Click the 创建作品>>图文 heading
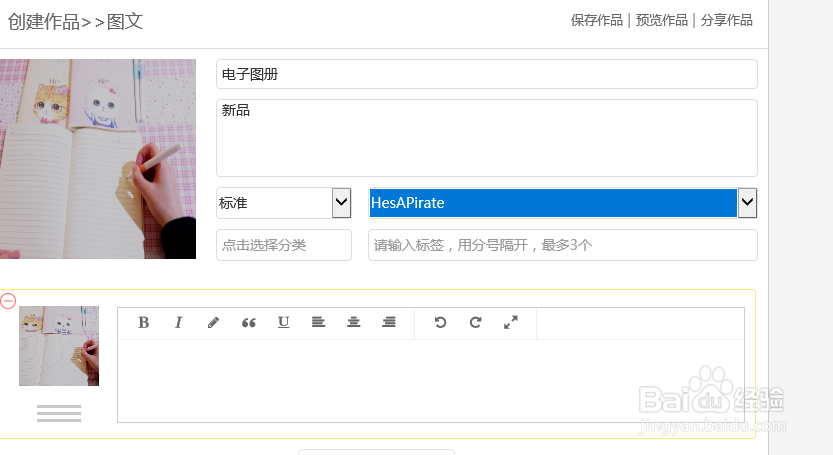Screen dimensions: 833x455 (75, 22)
